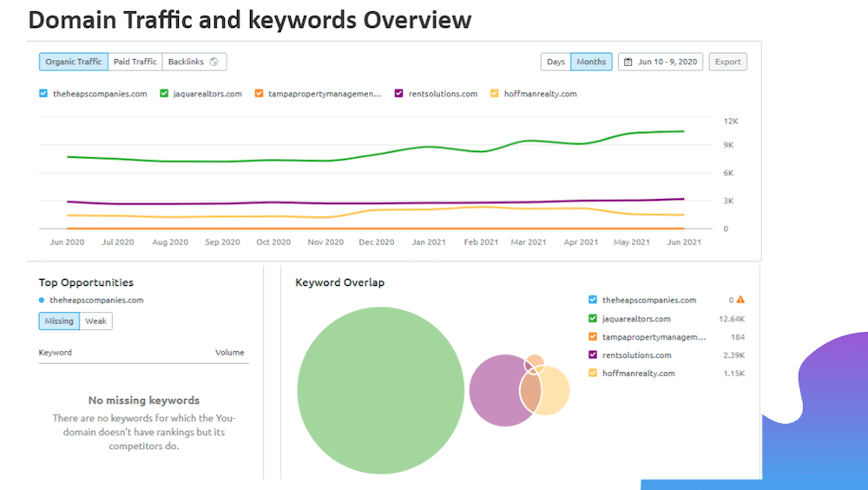Click the blue dot under Top Opportunities
Screen dimensions: 868x490
tap(42, 300)
